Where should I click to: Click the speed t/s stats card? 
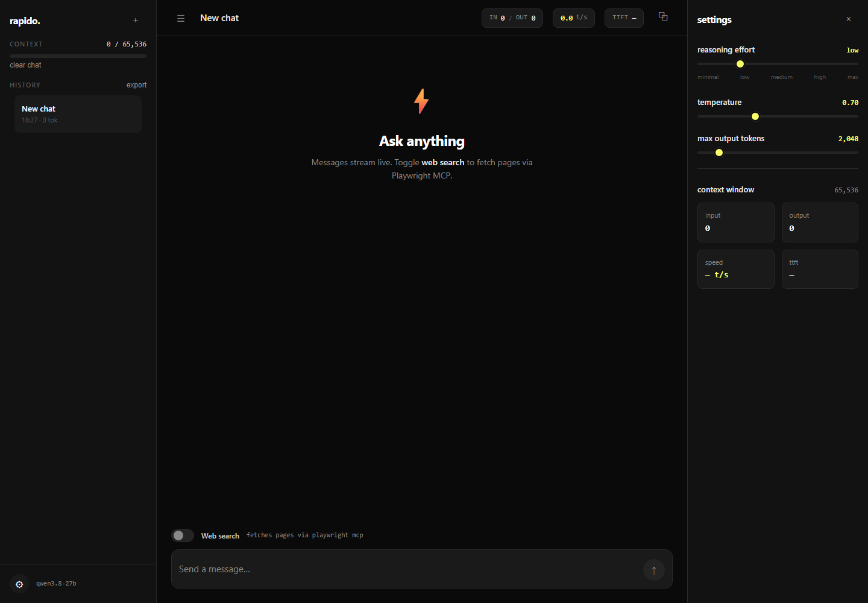(x=736, y=269)
